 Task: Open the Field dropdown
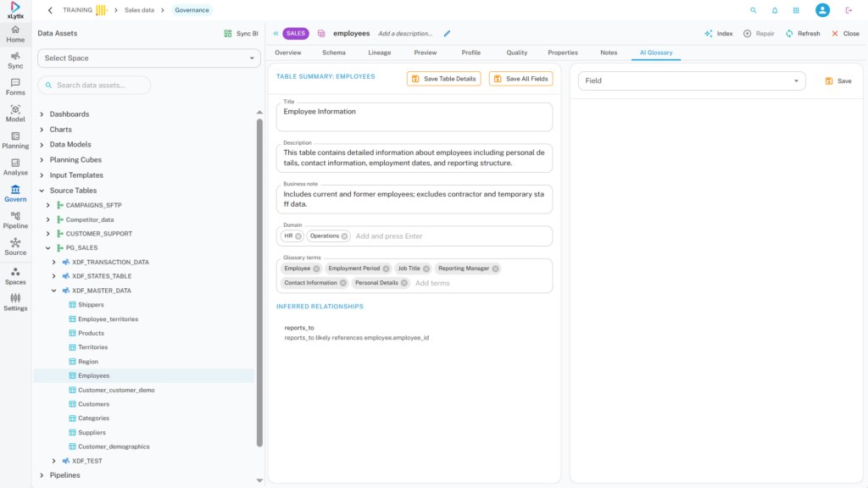coord(692,80)
